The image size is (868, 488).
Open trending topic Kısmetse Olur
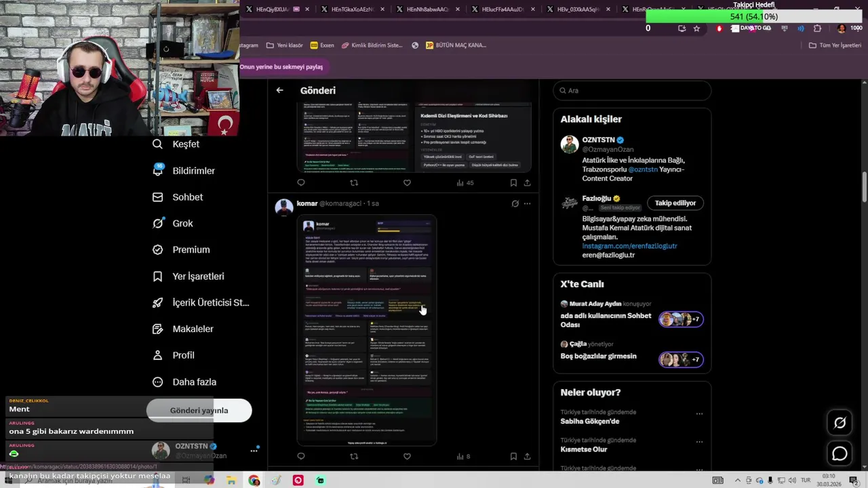tap(583, 449)
